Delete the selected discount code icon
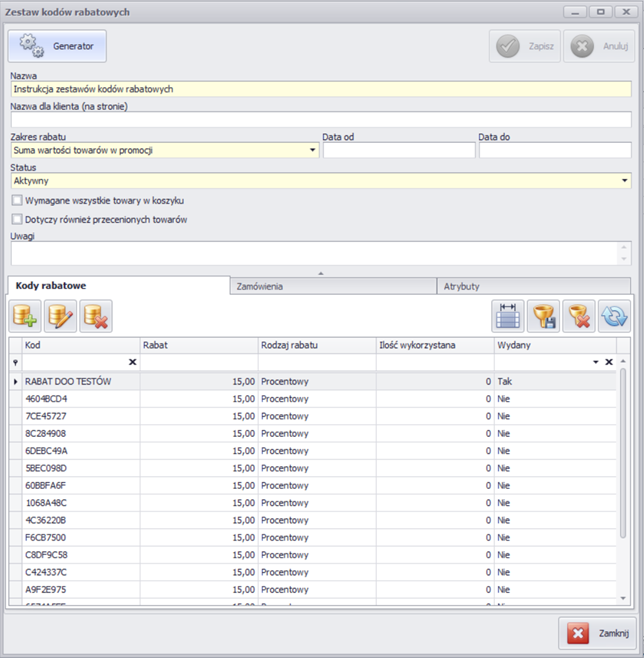 pos(96,316)
